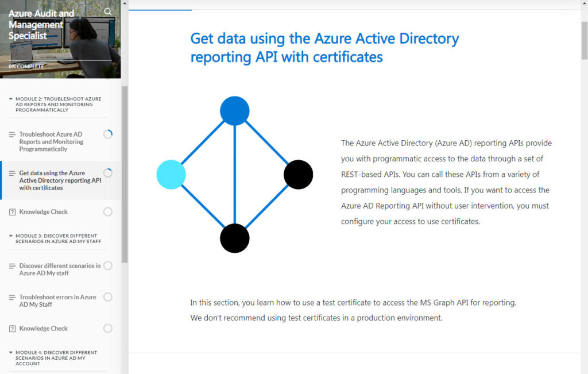Click the 0% complete course progress bar
The height and width of the screenshot is (374, 588).
click(x=60, y=60)
